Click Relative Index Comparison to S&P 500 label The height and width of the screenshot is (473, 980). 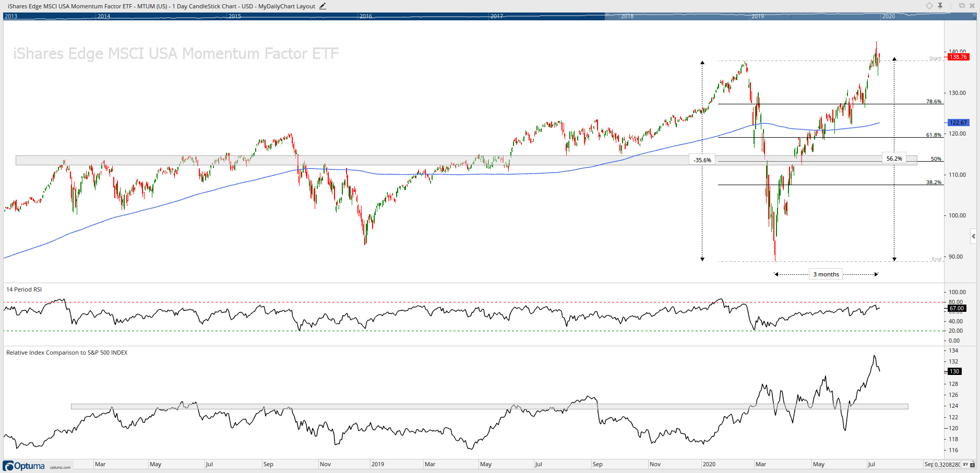pos(67,353)
